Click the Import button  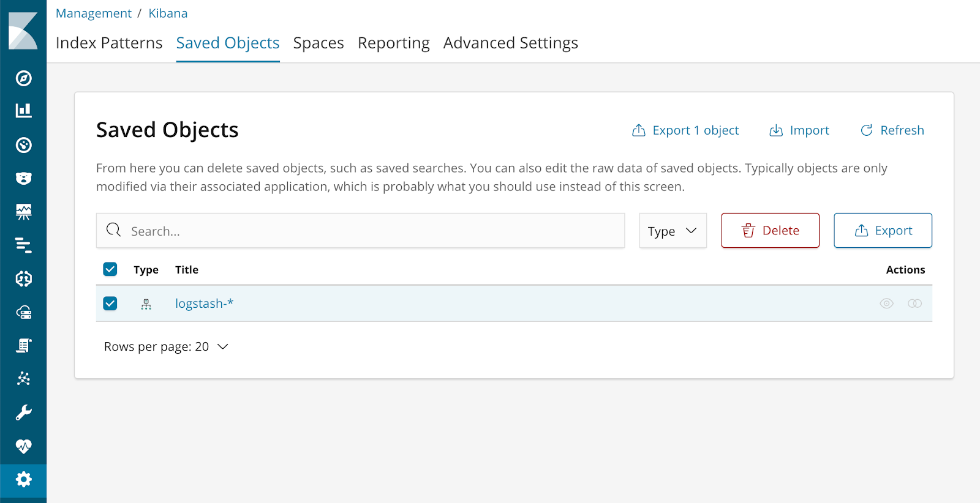[x=799, y=130]
